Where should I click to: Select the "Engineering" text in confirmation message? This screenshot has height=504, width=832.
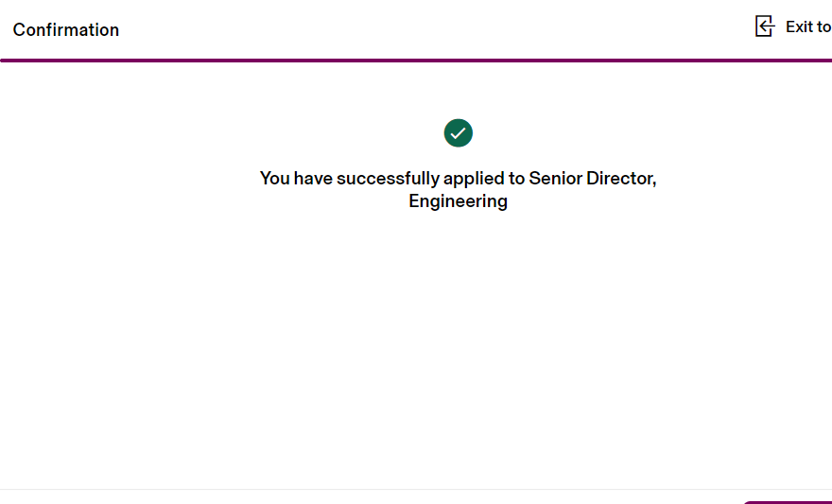tap(459, 201)
